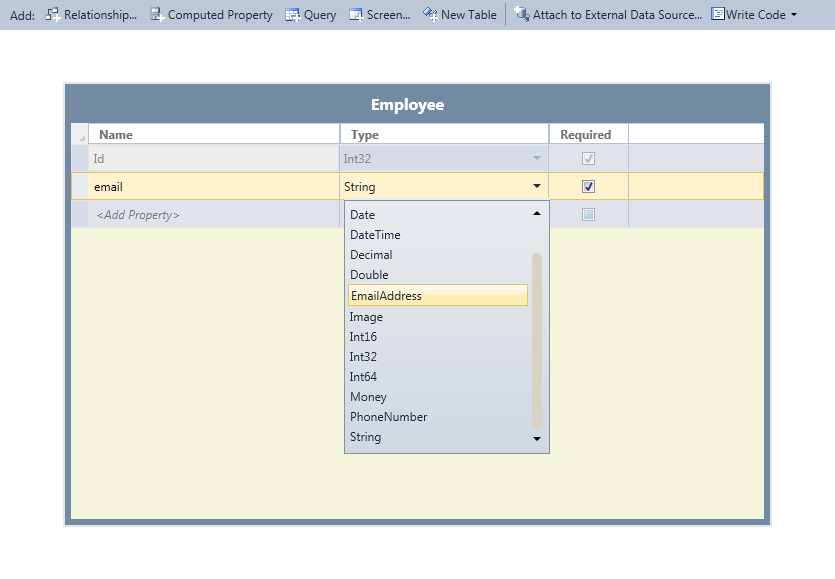
Task: Toggle Required checkbox for email property
Action: point(589,186)
